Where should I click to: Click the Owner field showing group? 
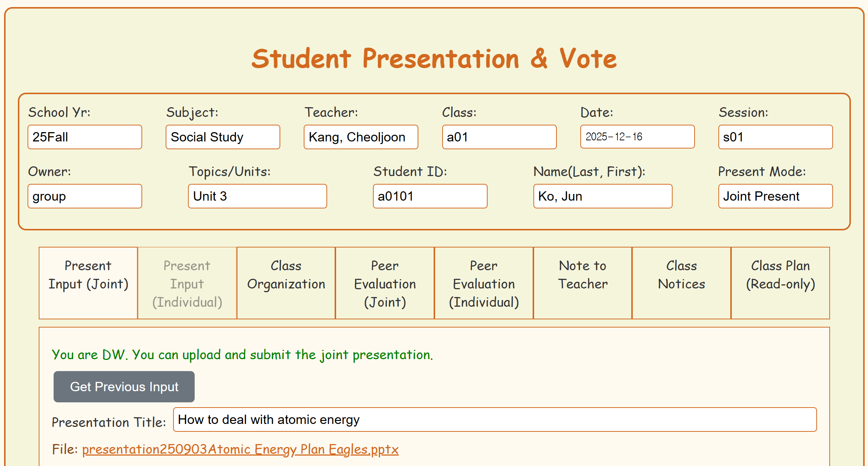pyautogui.click(x=85, y=196)
